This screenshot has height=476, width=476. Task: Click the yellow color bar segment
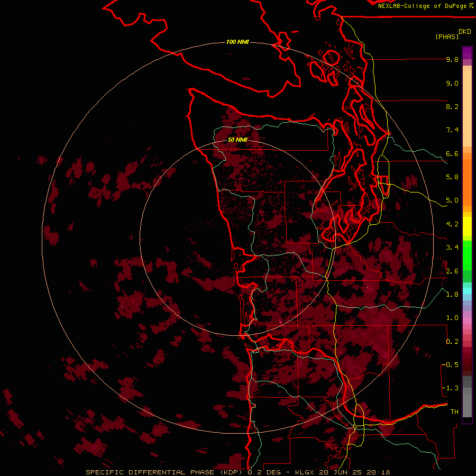pos(467,226)
